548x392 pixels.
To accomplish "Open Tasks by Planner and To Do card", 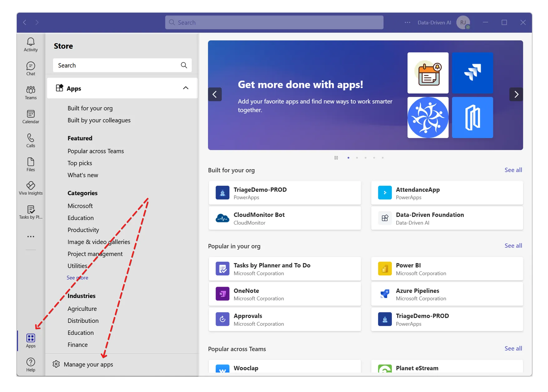I will 285,269.
